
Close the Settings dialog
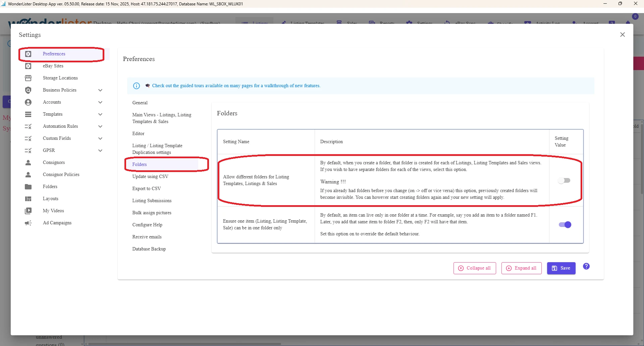pyautogui.click(x=623, y=35)
